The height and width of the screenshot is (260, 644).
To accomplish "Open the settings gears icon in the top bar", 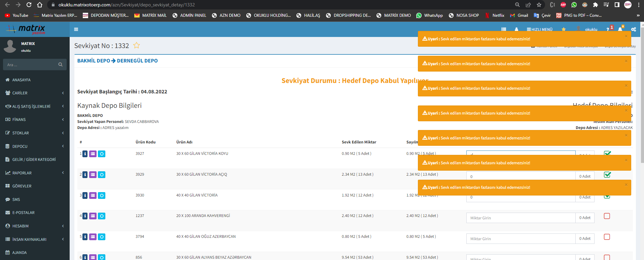I will pyautogui.click(x=634, y=29).
